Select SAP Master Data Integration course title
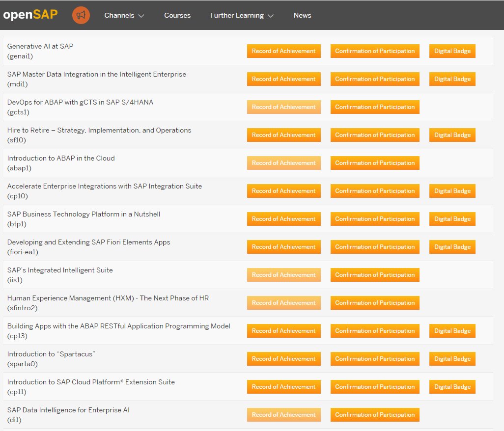This screenshot has height=431, width=504. pyautogui.click(x=96, y=74)
